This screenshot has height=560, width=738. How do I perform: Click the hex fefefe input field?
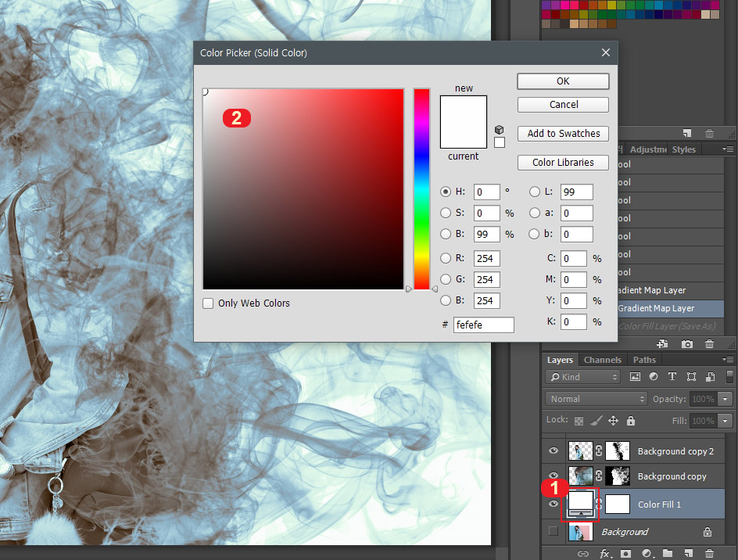483,325
